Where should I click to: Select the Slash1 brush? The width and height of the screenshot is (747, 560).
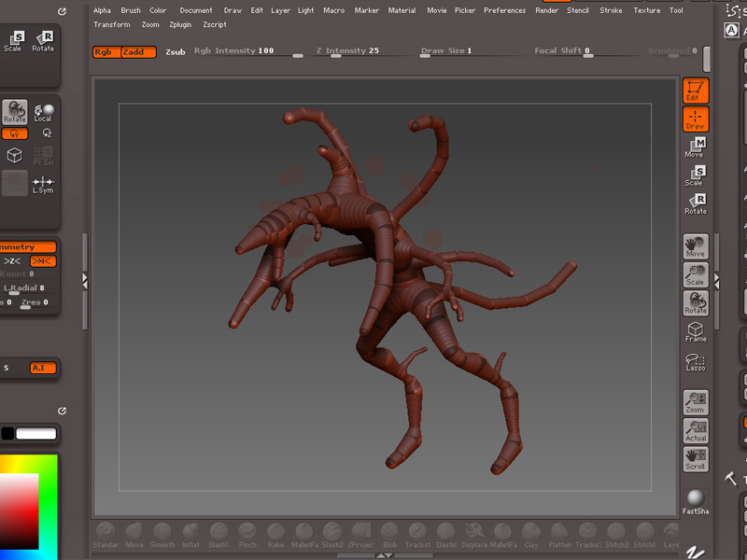(x=218, y=535)
